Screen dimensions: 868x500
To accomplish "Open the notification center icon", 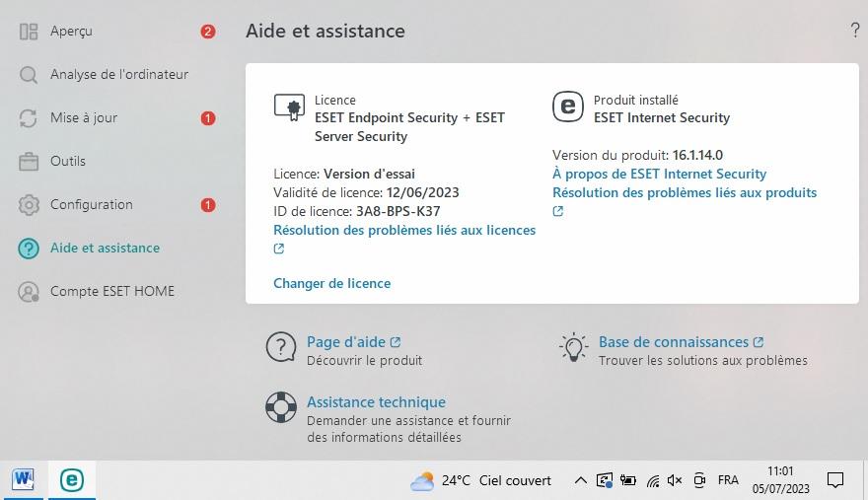I will pyautogui.click(x=834, y=480).
